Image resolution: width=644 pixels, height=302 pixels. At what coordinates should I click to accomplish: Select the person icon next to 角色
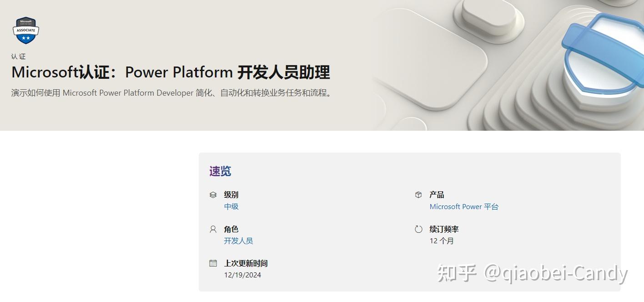(213, 229)
